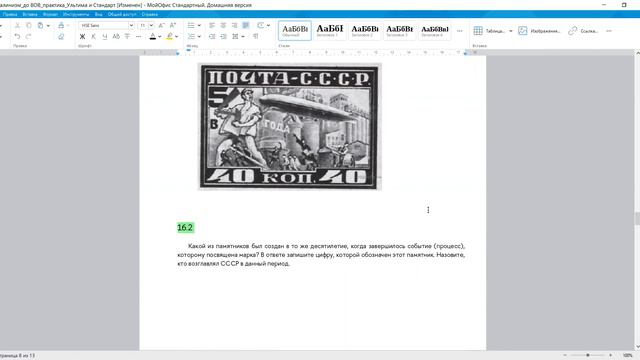Open the Paste options dropdown arrow
Image resolution: width=640 pixels, height=360 pixels.
(48, 26)
